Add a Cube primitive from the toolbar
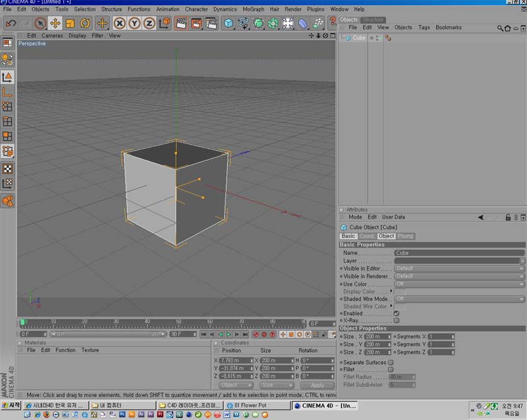527x420 pixels. (229, 23)
